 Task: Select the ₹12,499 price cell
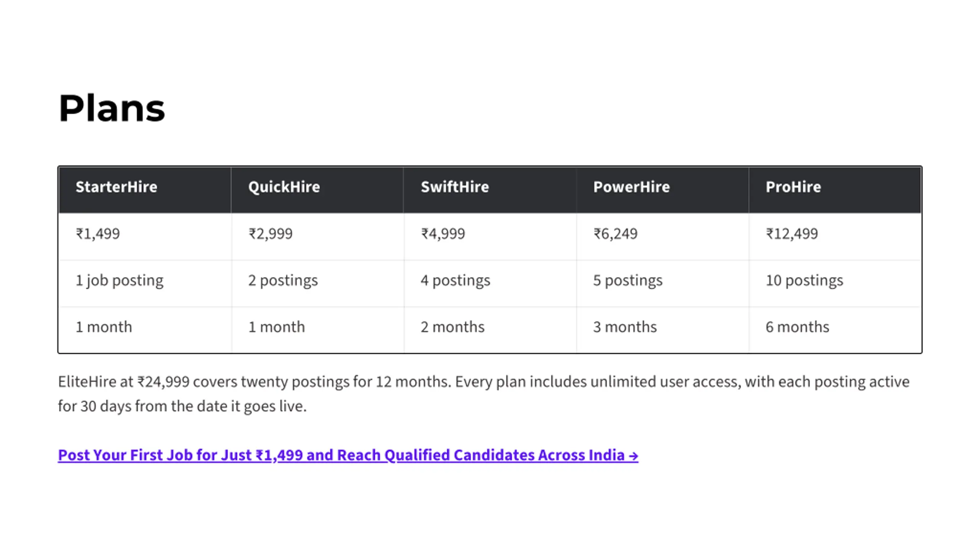(x=835, y=236)
